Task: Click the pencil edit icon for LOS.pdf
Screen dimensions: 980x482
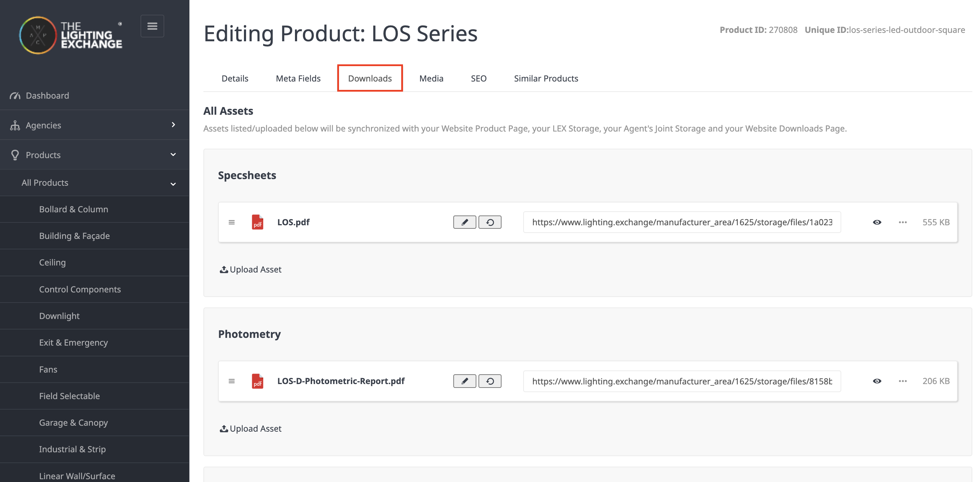Action: 464,222
